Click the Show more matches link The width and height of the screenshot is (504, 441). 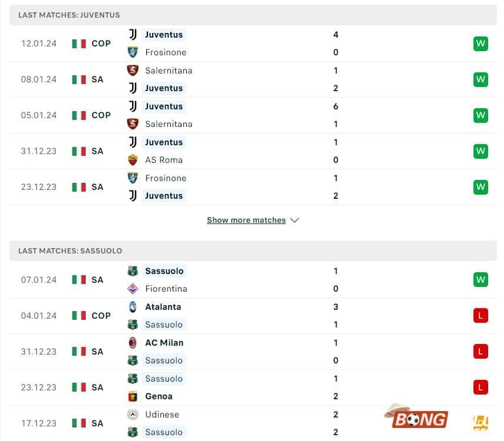click(x=247, y=220)
